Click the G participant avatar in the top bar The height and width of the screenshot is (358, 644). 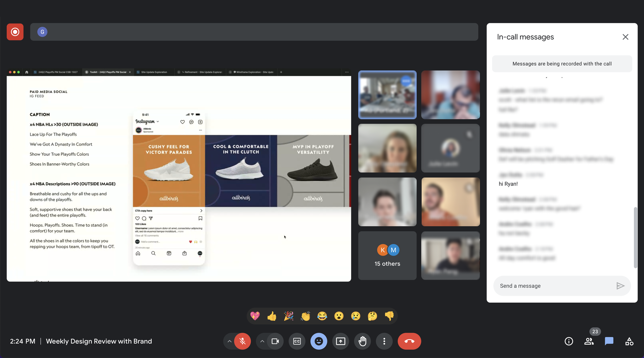42,32
